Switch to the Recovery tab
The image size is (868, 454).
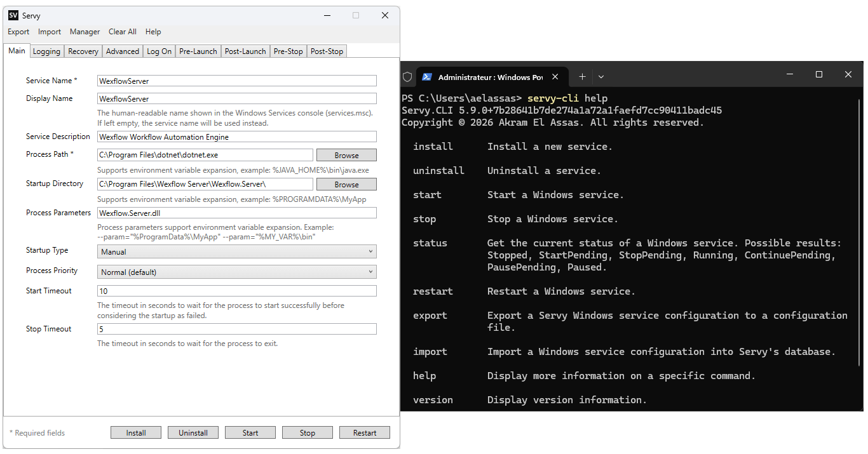click(83, 51)
